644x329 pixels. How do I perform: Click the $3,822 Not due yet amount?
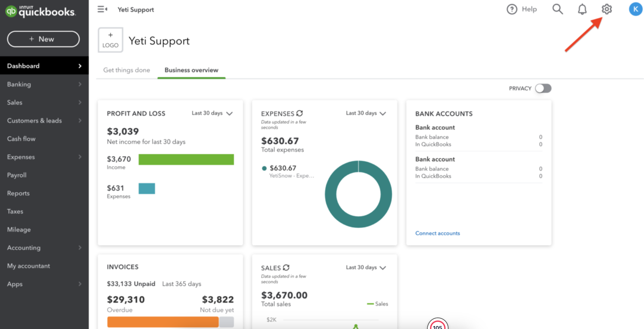218,300
